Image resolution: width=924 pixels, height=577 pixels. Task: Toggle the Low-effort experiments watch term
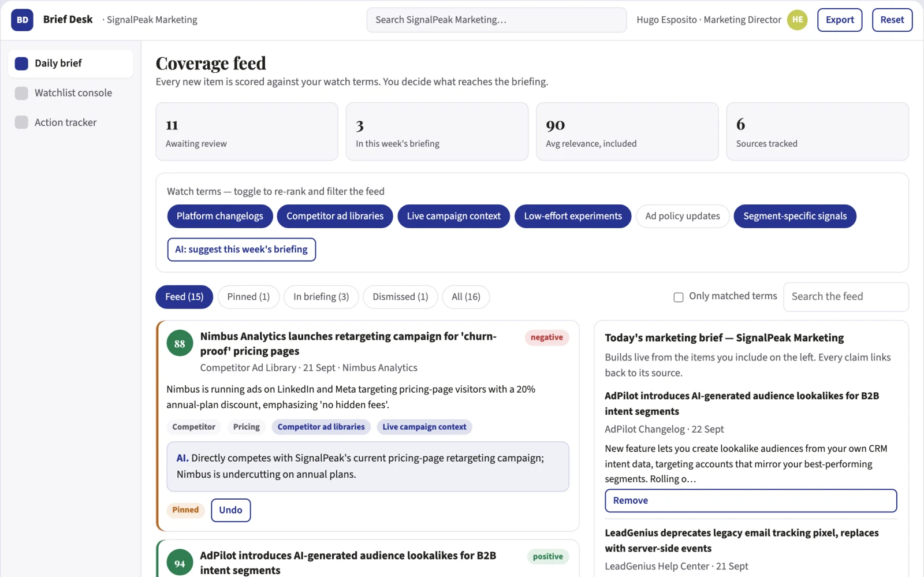pos(573,216)
